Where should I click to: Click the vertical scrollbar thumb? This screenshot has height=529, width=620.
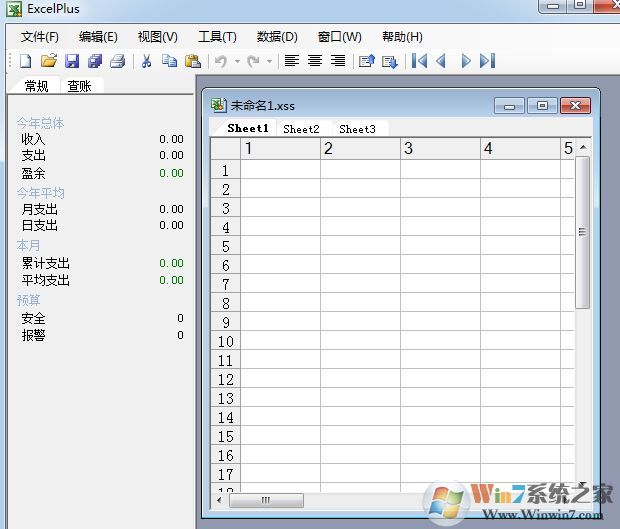point(582,232)
